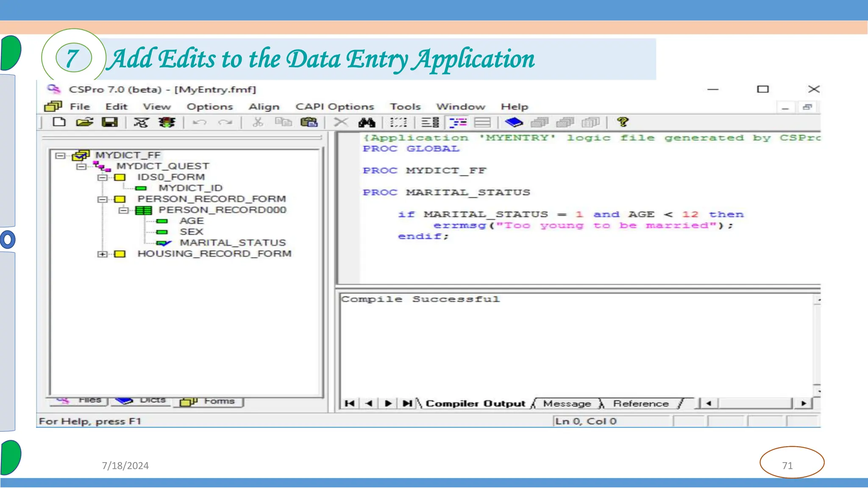The image size is (868, 488).
Task: Click the Delete X toolbar icon
Action: (340, 122)
